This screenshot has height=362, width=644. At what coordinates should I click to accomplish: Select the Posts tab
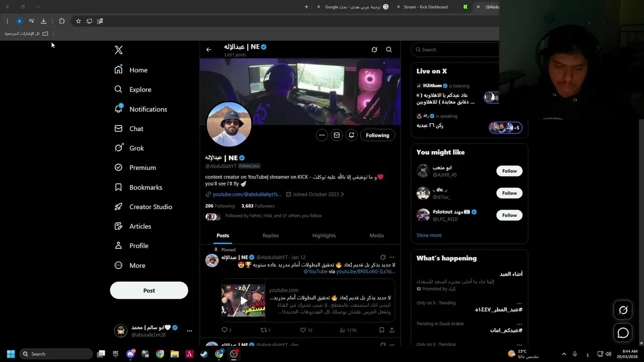[223, 235]
